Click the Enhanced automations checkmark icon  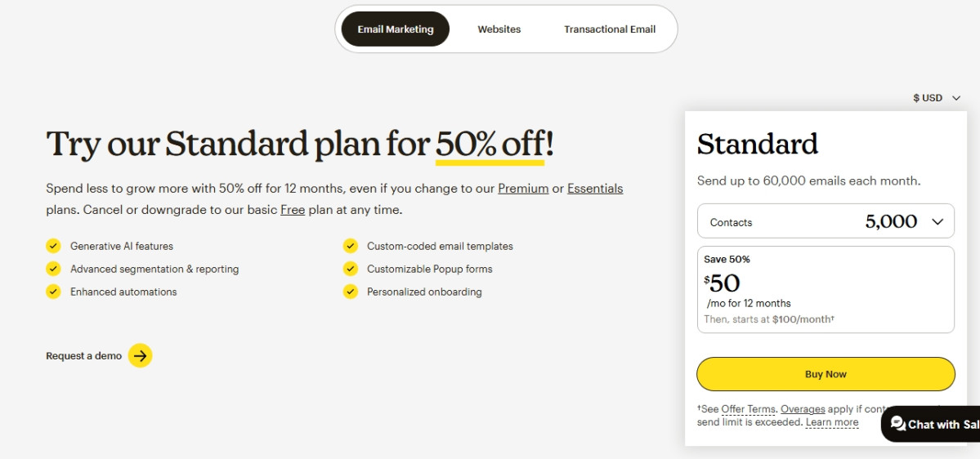53,292
